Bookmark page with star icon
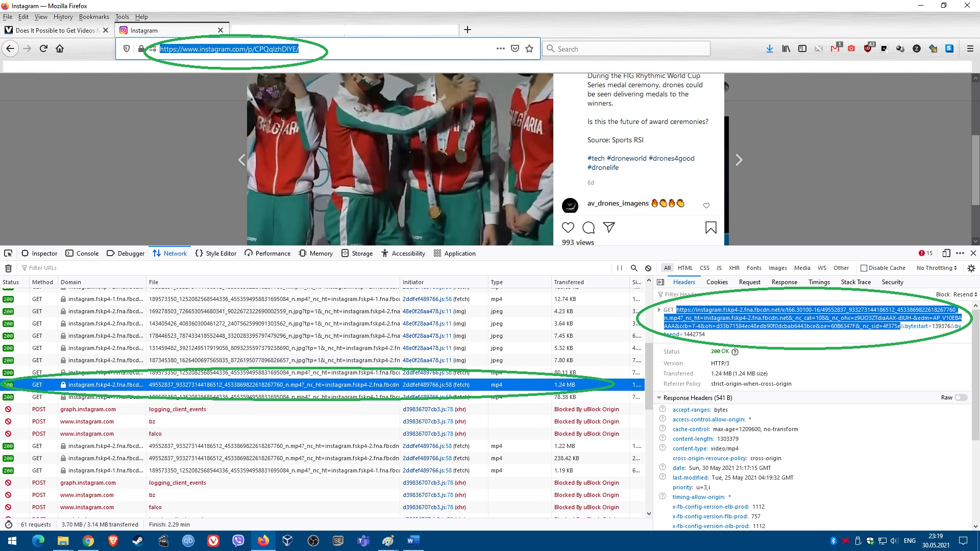The image size is (980, 551). 529,48
